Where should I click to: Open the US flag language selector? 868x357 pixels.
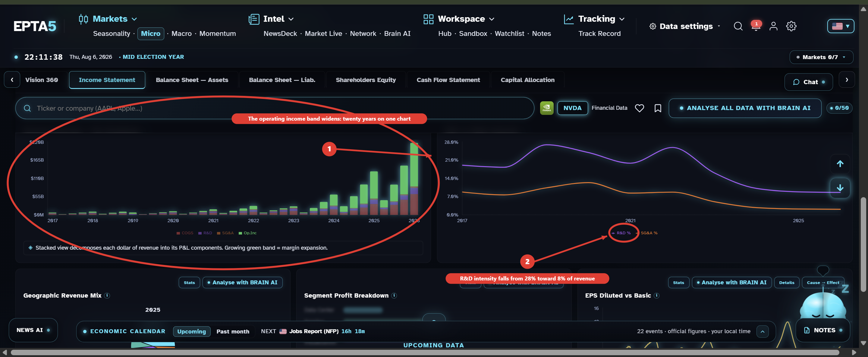[x=840, y=26]
